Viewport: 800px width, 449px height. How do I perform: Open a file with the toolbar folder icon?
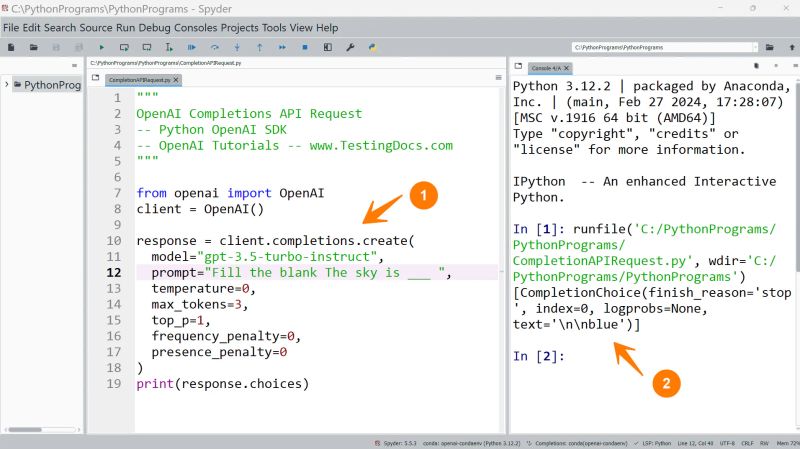(34, 47)
